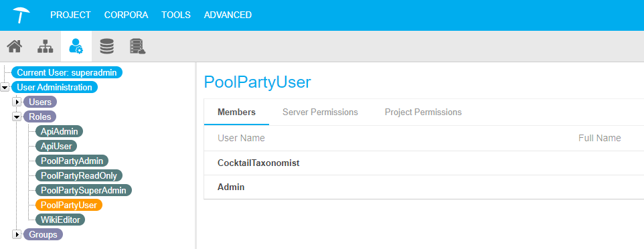644x249 pixels.
Task: Select the ApiUser role
Action: click(x=56, y=146)
